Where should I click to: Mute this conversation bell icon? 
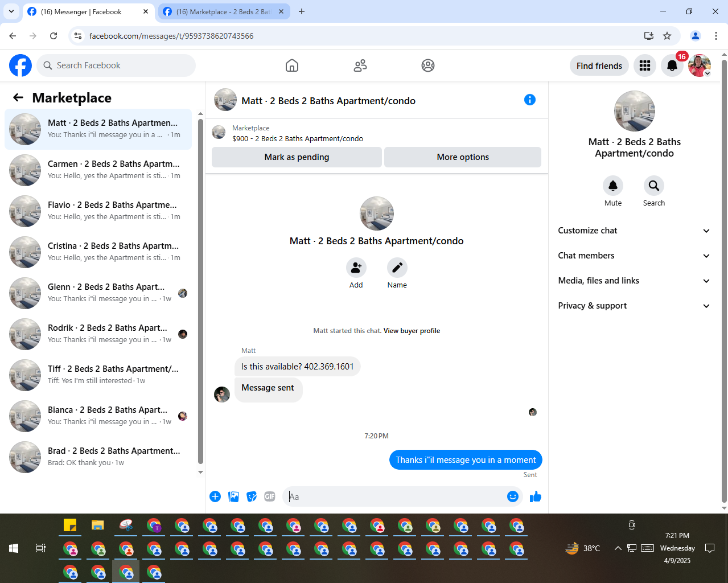click(613, 186)
